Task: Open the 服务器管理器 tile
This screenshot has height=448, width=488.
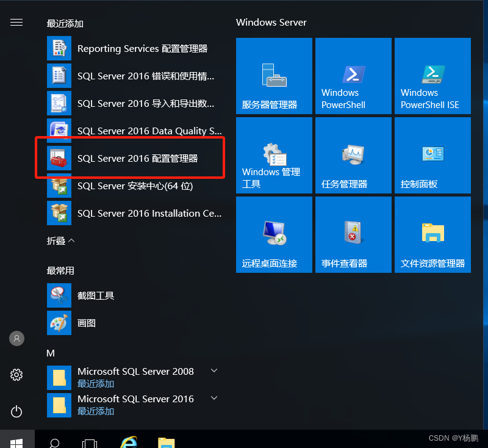Action: tap(274, 76)
